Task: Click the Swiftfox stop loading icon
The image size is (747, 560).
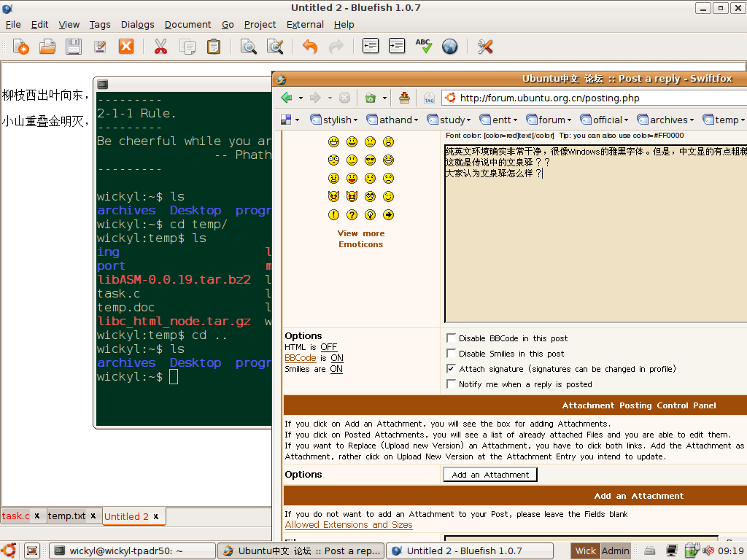Action: [344, 98]
